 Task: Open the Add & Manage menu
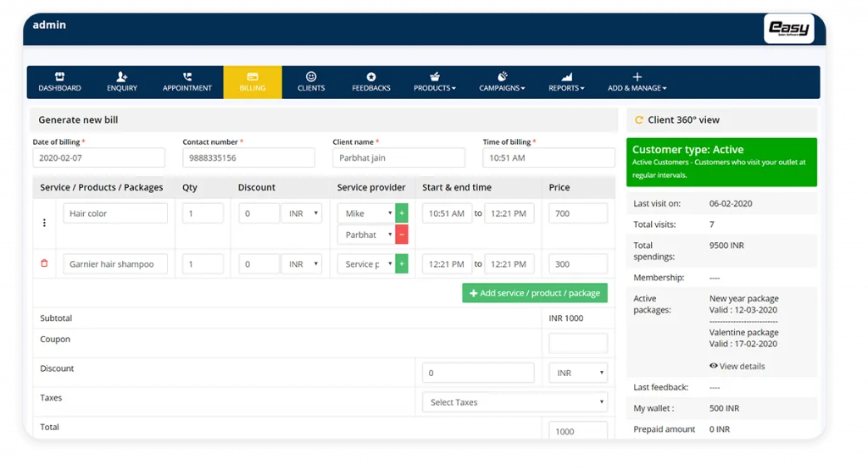(x=637, y=82)
